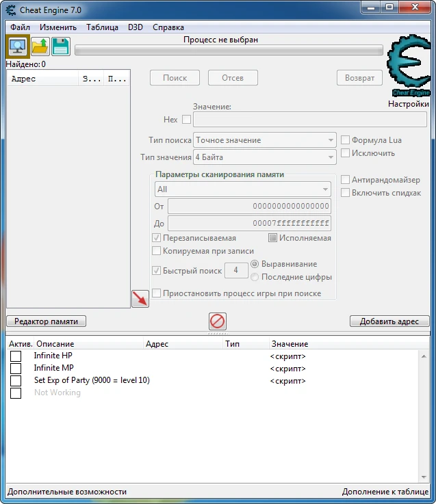Click the Возврат button
436x504 pixels.
point(359,78)
